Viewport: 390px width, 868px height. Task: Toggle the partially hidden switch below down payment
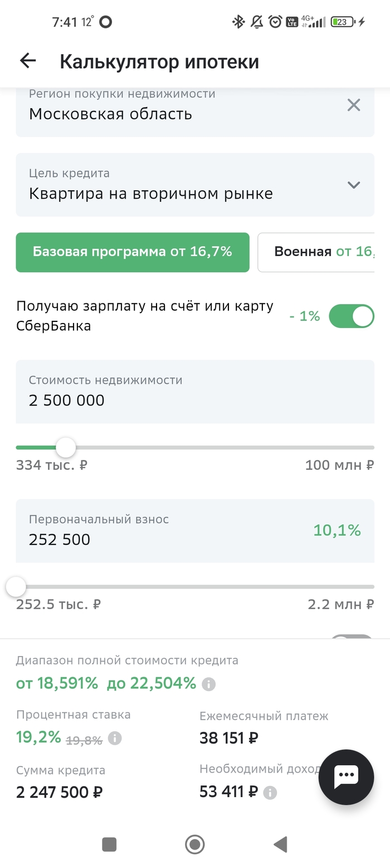(x=351, y=637)
